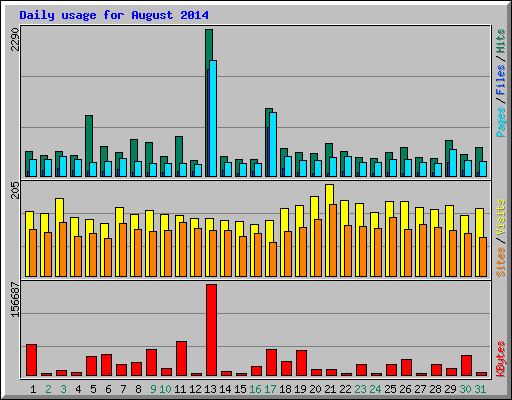This screenshot has width=512, height=400.
Task: Click the green Hits bar for day 29
Action: [449, 145]
